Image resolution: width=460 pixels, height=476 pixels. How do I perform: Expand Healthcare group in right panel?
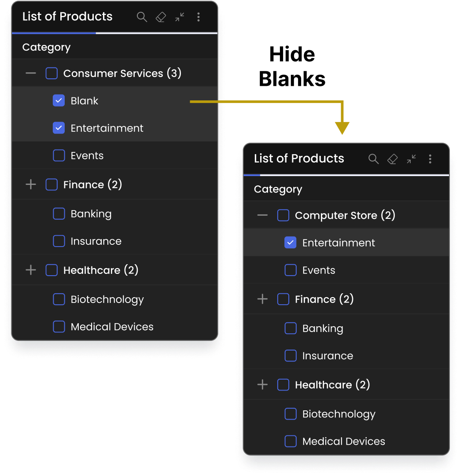[x=262, y=384]
